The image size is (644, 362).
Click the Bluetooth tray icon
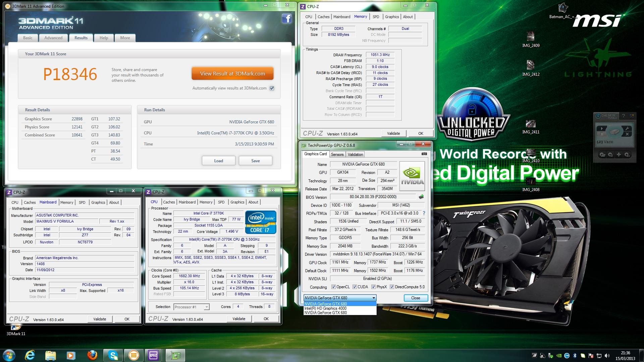(575, 356)
